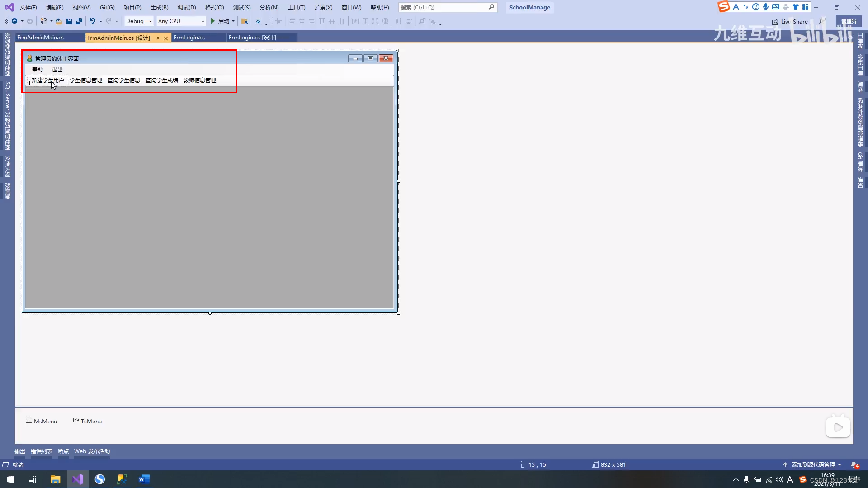868x488 pixels.
Task: Click the New Project toolbar icon
Action: [44, 21]
